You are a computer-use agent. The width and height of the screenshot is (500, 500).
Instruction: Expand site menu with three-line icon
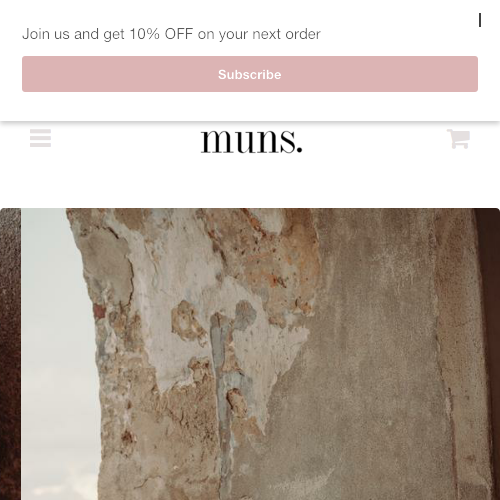tap(40, 138)
